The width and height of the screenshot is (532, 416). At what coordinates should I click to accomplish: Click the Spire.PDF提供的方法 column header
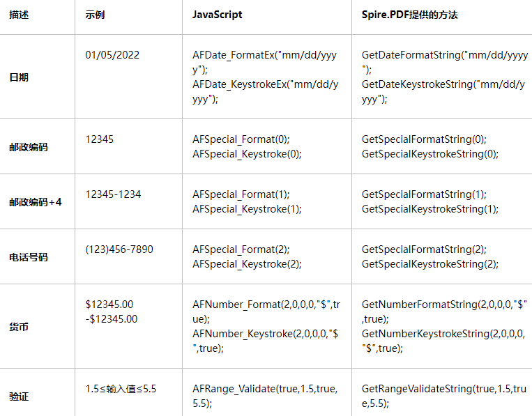click(409, 15)
